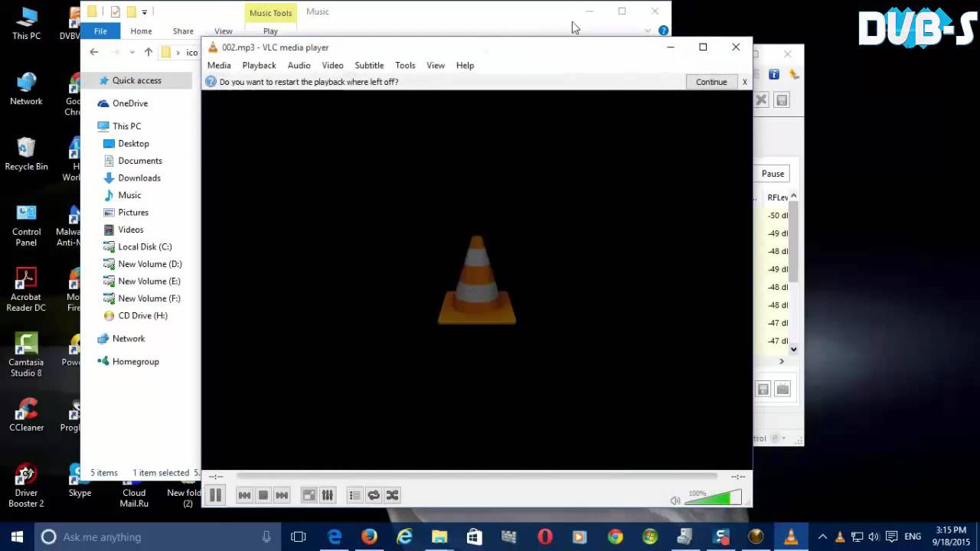This screenshot has height=551, width=980.
Task: Click Continue to resume playback
Action: 711,82
